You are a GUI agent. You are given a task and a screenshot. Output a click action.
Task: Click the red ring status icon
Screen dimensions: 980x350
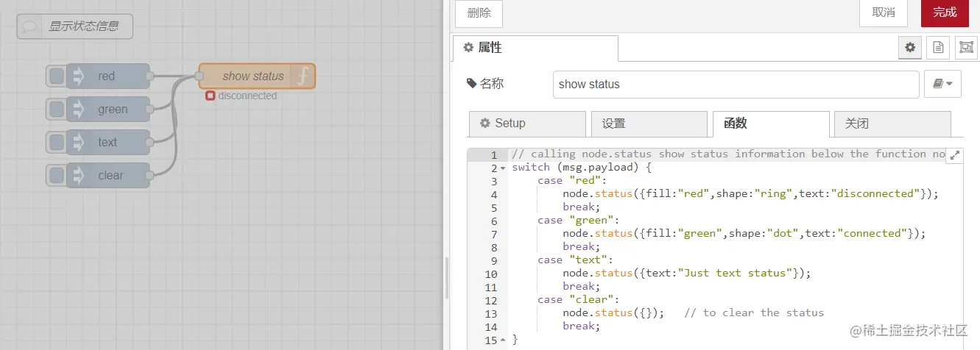point(211,96)
